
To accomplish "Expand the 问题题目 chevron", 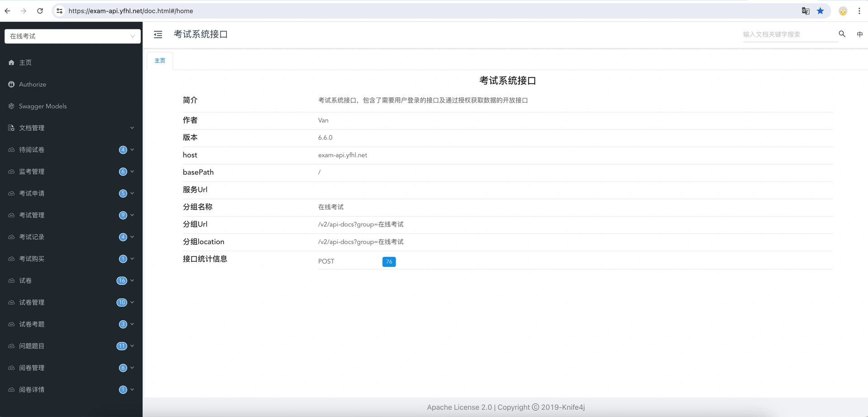I will (132, 346).
